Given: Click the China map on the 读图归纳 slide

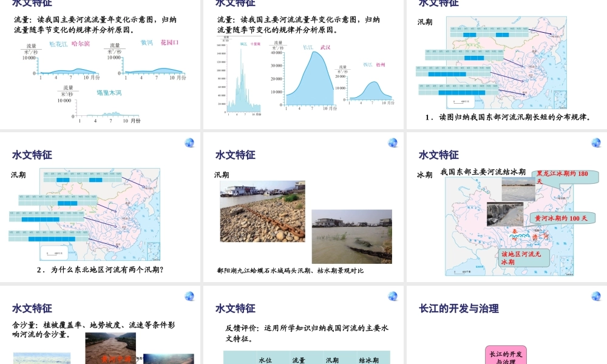Looking at the screenshot, I should [x=506, y=62].
